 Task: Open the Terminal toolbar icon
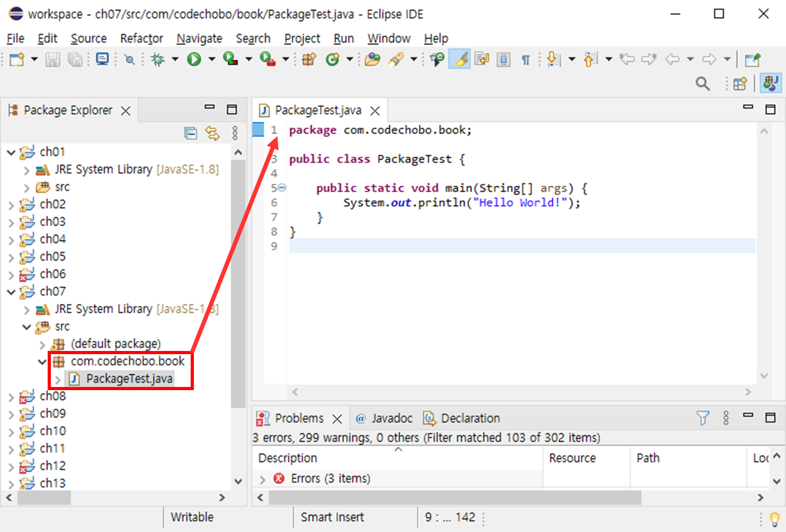[102, 59]
